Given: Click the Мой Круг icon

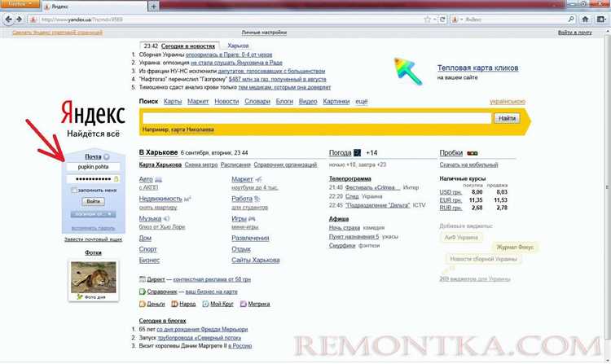Looking at the screenshot, I should (x=205, y=304).
